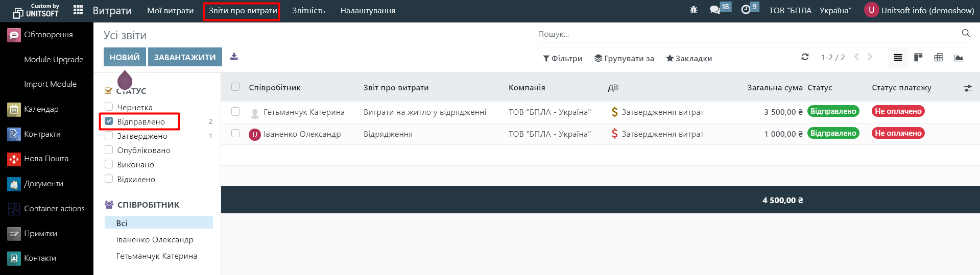Select Гетьманчук Катерина row checkbox

pos(235,112)
